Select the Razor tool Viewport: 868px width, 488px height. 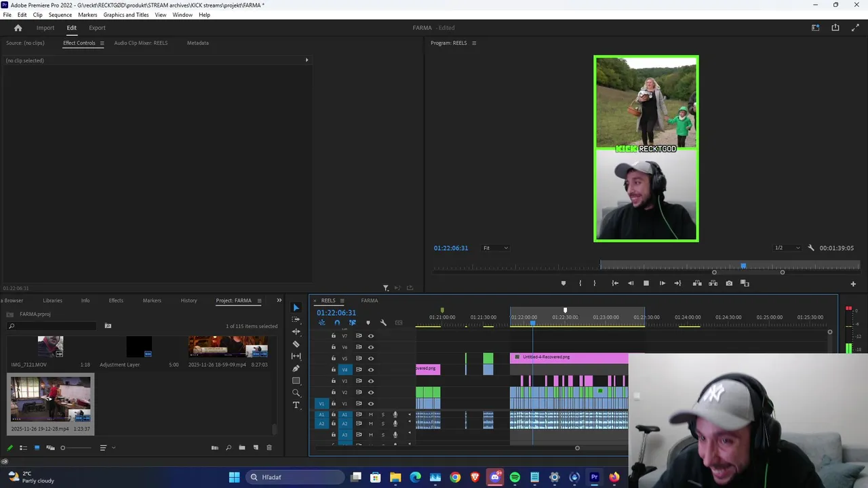point(296,344)
